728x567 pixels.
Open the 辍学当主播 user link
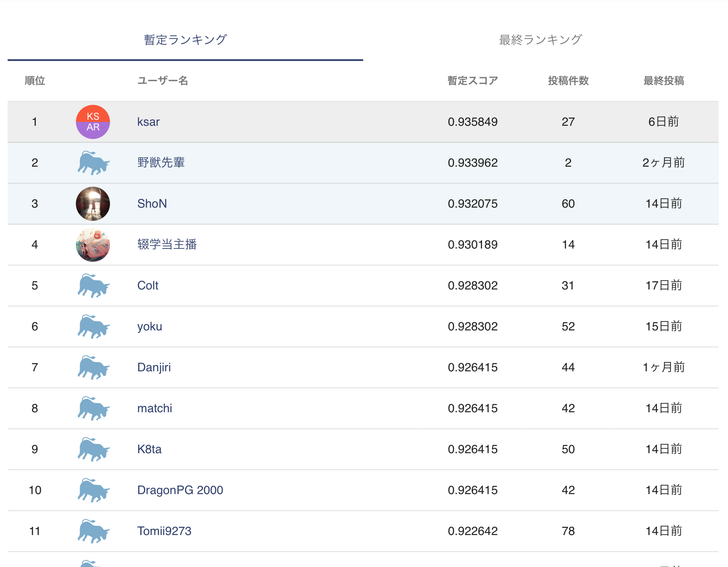167,244
